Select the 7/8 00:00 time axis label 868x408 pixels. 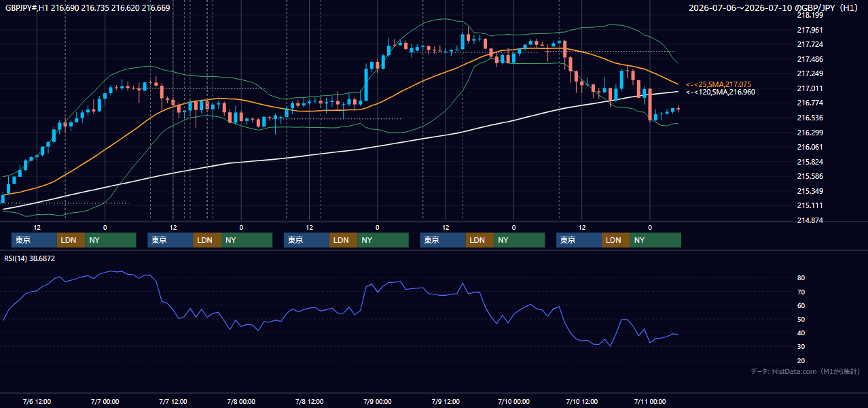click(240, 401)
